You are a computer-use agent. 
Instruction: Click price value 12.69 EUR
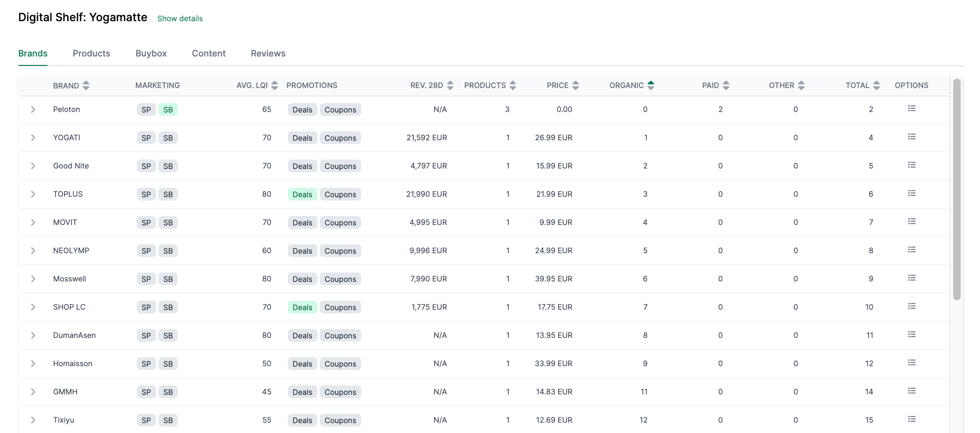click(554, 420)
